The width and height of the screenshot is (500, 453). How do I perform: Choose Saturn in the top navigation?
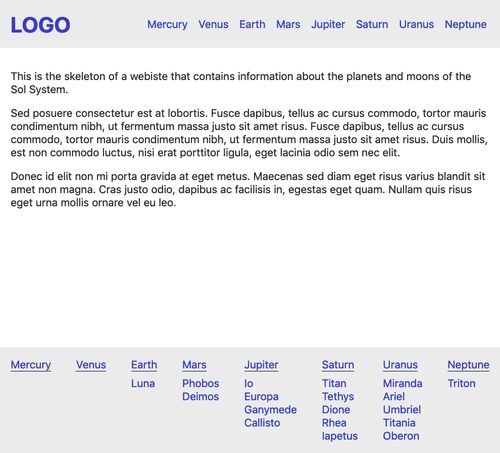(372, 24)
